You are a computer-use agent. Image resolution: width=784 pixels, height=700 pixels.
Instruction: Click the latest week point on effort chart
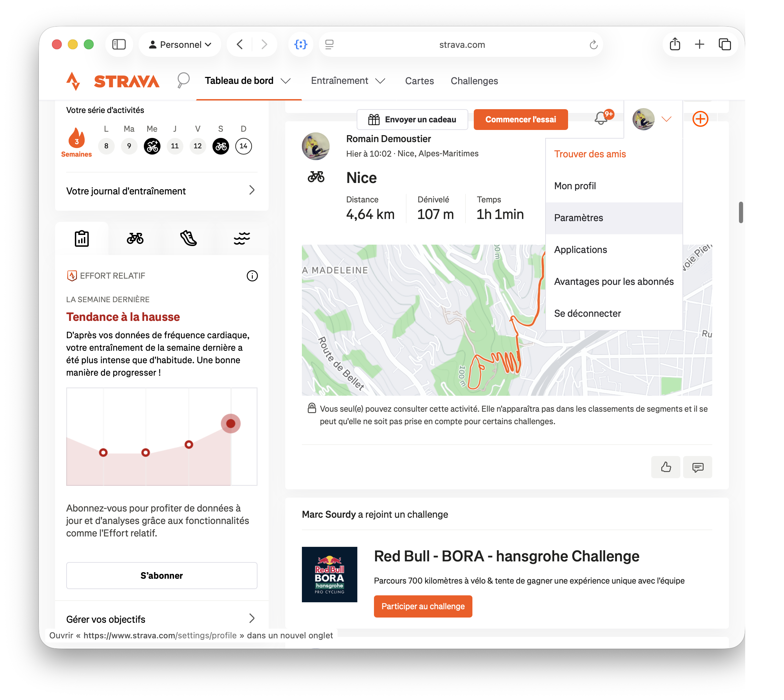[230, 423]
